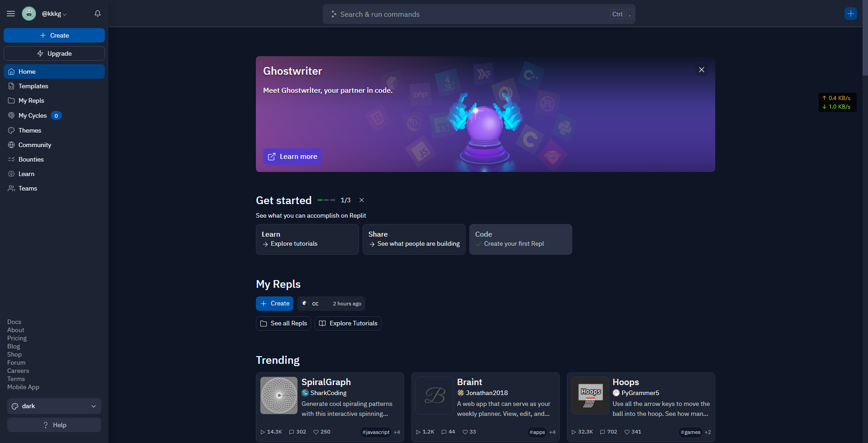Open Themes in sidebar
The image size is (868, 443).
54,130
